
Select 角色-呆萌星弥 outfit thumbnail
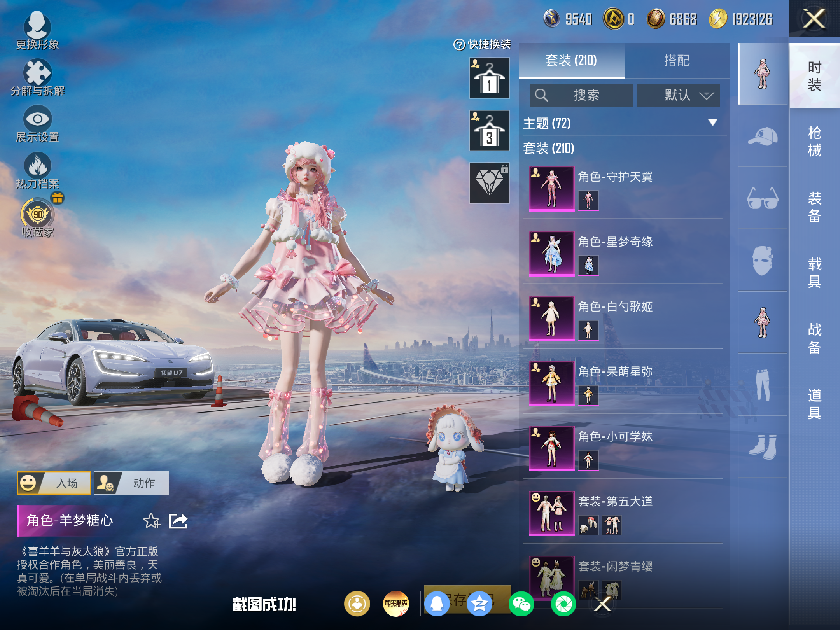(551, 383)
